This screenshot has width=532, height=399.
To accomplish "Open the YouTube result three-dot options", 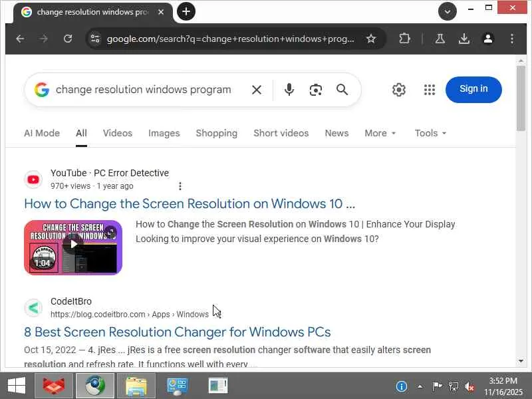I will click(180, 186).
